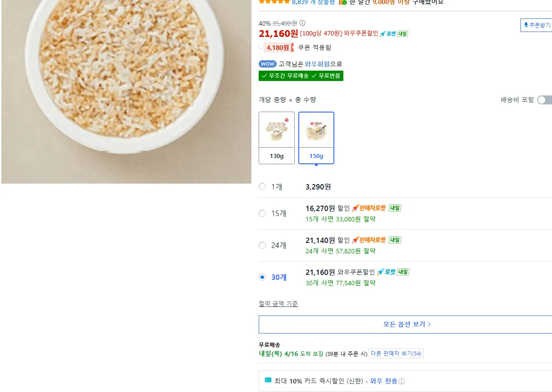This screenshot has height=392, width=552.
Task: Click the blue WOW badge
Action: coord(268,64)
